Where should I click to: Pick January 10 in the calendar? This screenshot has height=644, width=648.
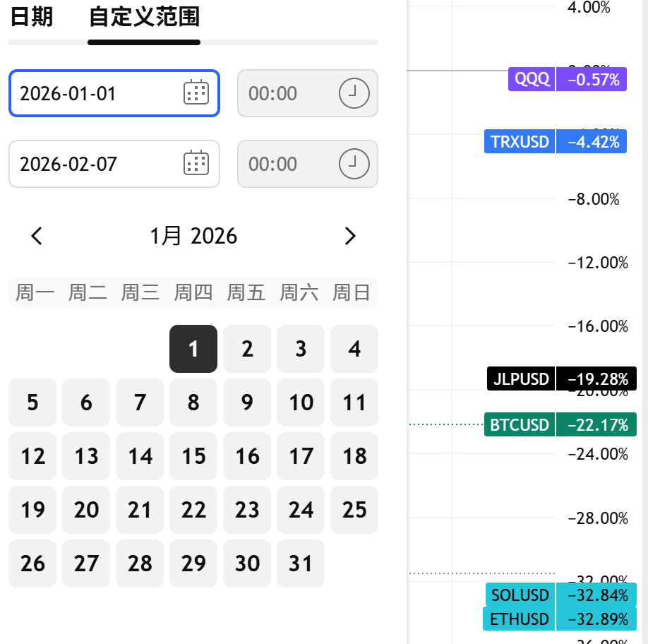click(x=301, y=402)
